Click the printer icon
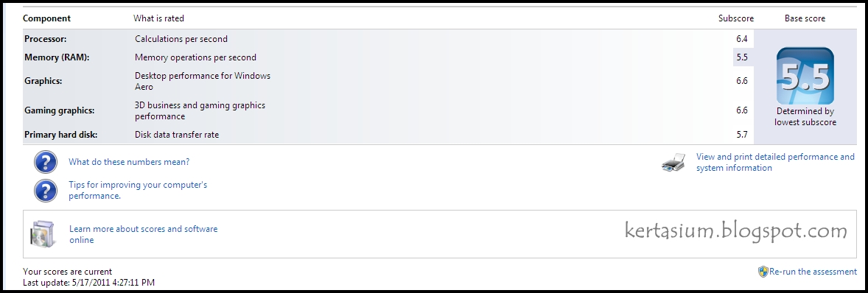This screenshot has width=868, height=293. tap(673, 163)
